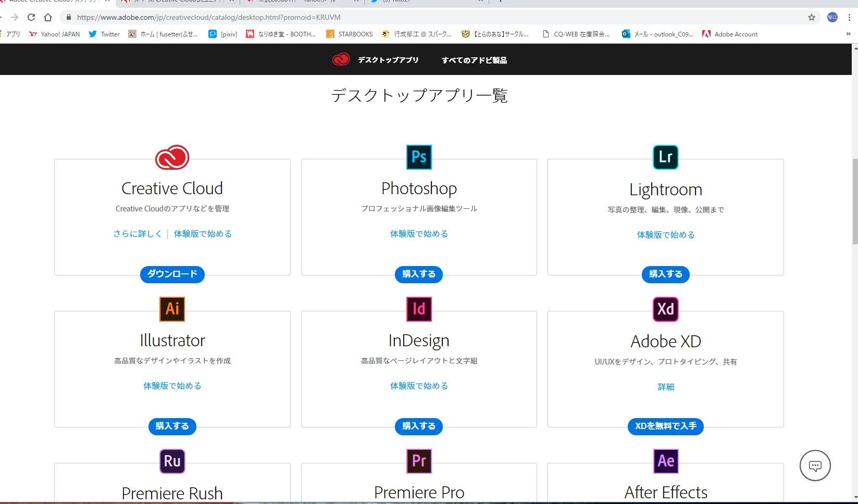
Task: Click 購入する under Photoshop
Action: click(x=419, y=274)
